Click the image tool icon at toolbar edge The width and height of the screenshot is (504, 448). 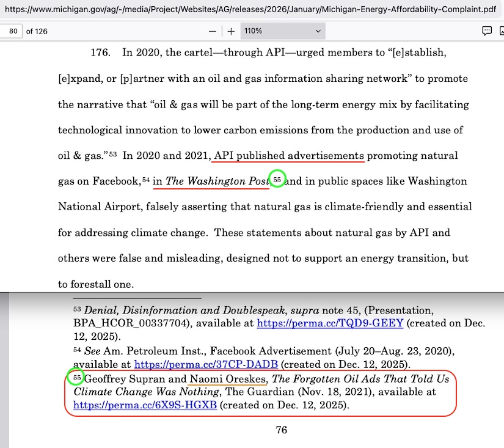[501, 31]
